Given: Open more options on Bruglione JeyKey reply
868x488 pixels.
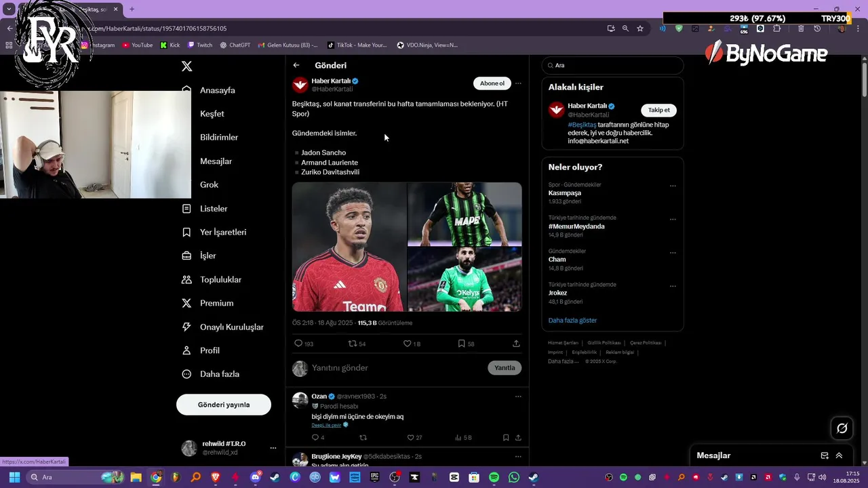Looking at the screenshot, I should tap(518, 456).
